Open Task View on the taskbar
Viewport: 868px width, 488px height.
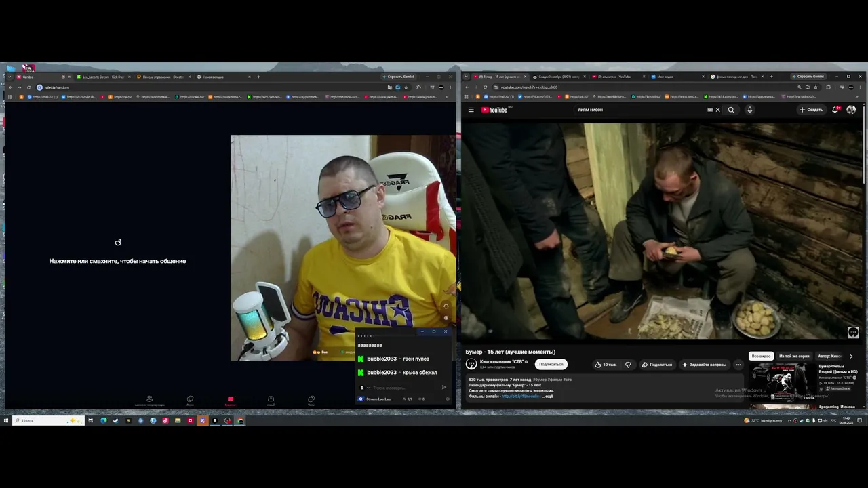pos(90,420)
